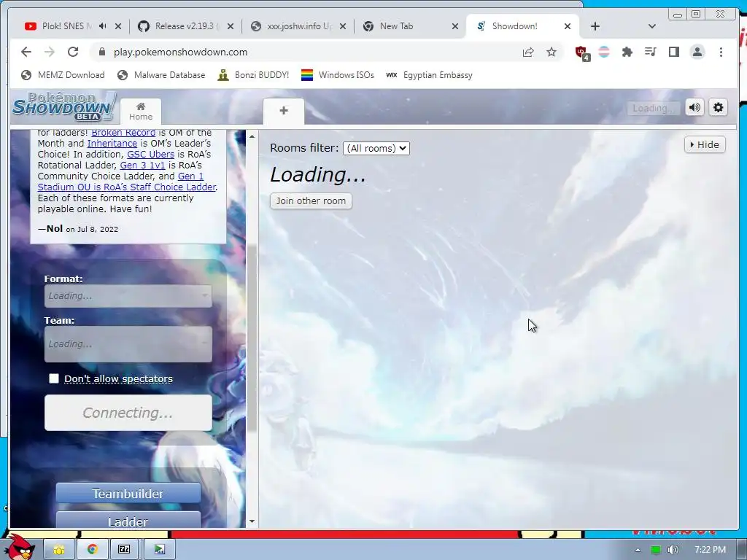
Task: Open the Windows ISOs bookmark
Action: pyautogui.click(x=338, y=75)
